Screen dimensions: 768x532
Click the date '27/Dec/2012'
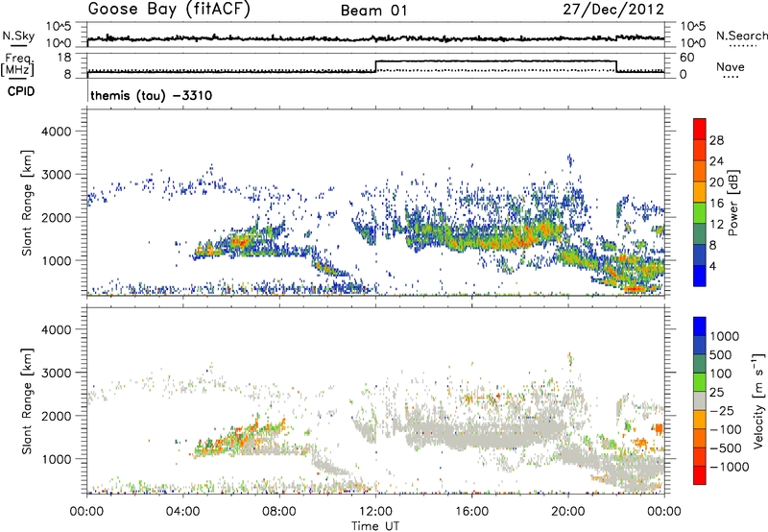tap(613, 10)
